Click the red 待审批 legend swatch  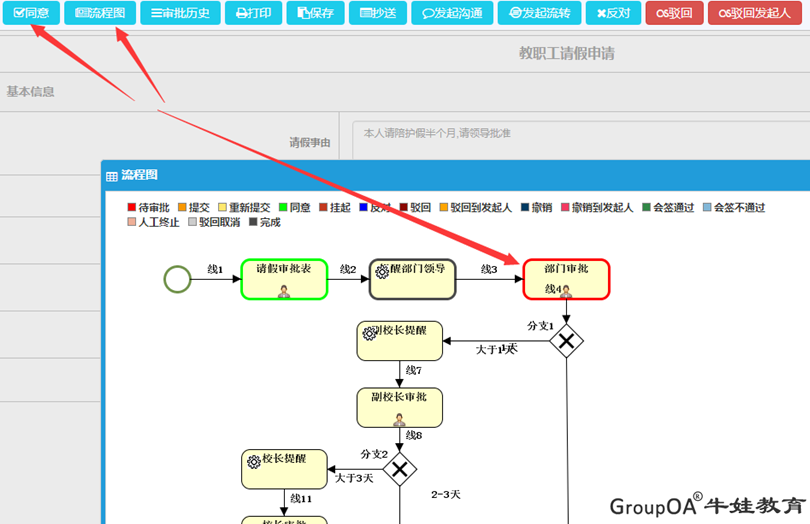point(132,207)
